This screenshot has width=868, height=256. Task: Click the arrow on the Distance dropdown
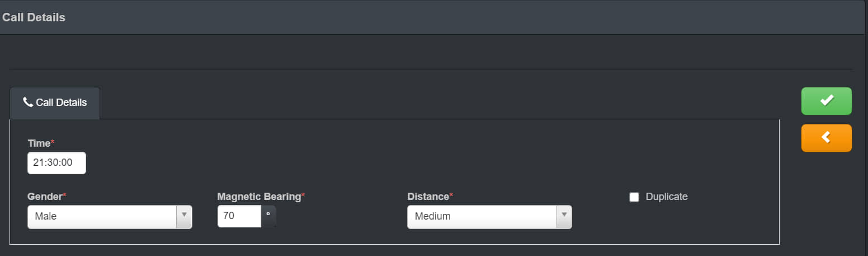pos(564,216)
